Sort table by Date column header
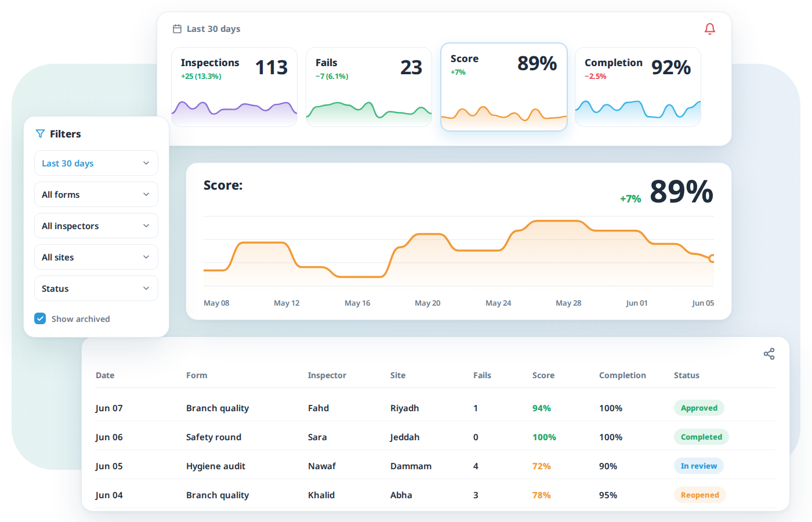The image size is (812, 522). [105, 375]
